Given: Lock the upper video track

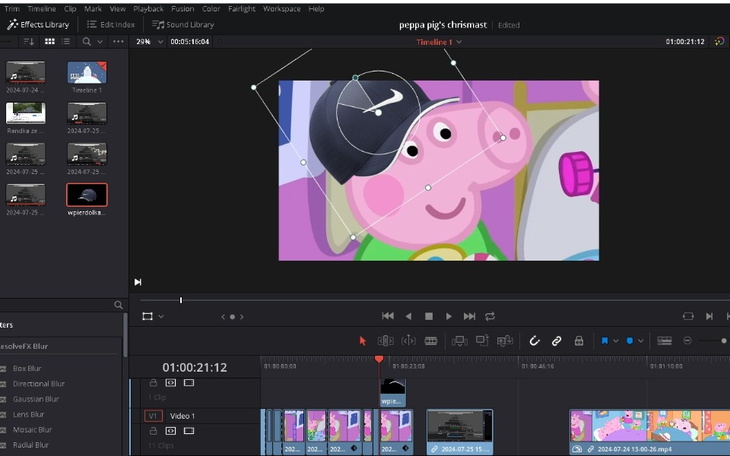Looking at the screenshot, I should point(153,382).
